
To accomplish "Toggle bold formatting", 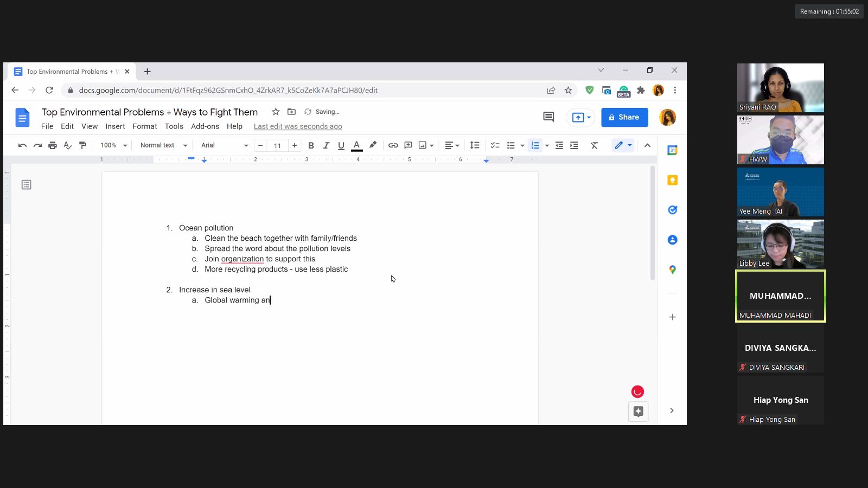I will pos(311,145).
